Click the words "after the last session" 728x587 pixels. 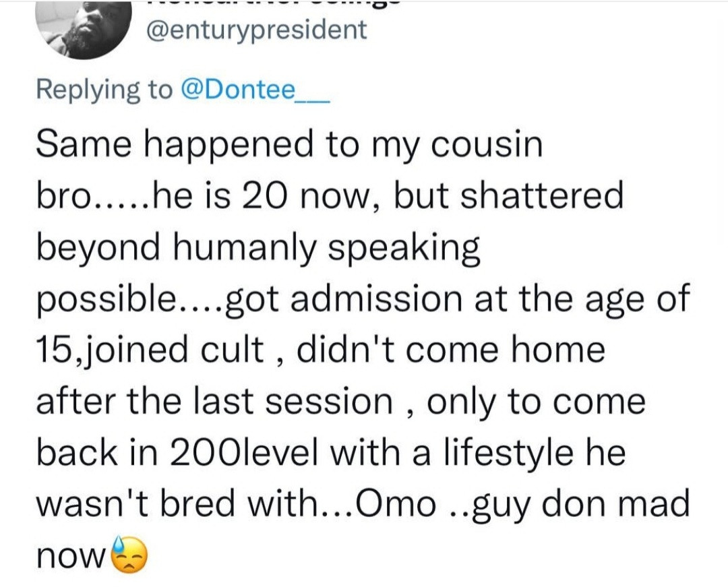tap(213, 402)
